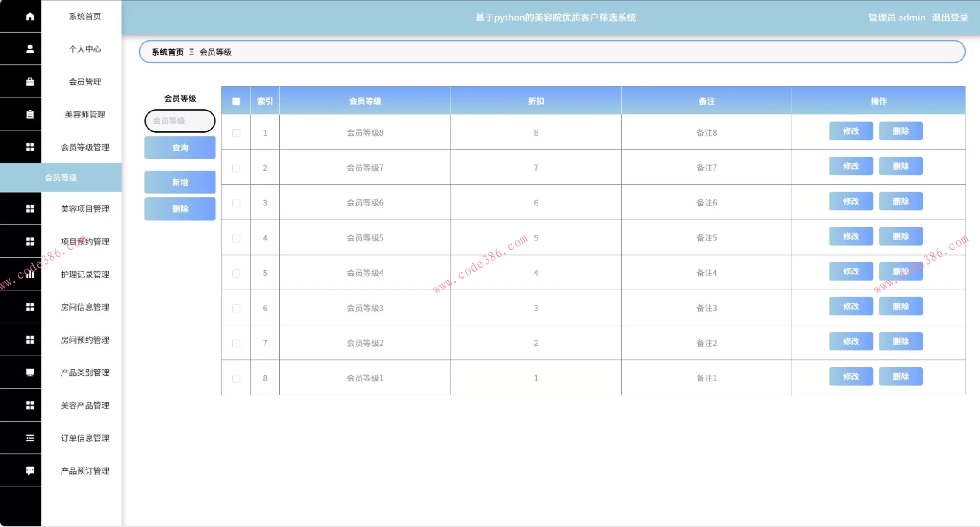Expand the 房间信息管理 menu section
Viewport: 980px width, 527px height.
coord(85,307)
